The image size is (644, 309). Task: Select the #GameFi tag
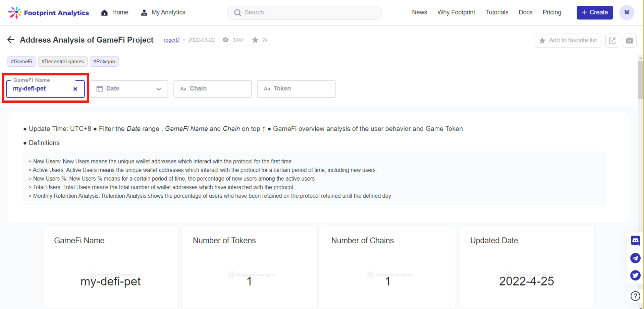(21, 62)
